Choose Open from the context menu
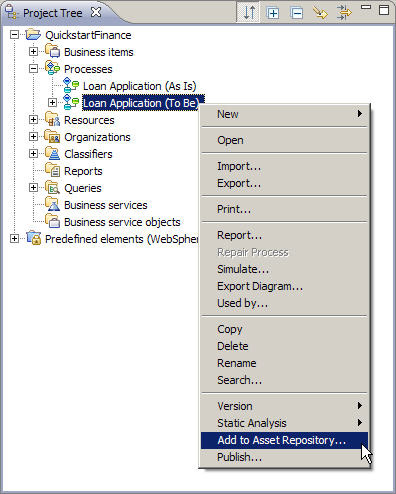This screenshot has height=494, width=396. (x=284, y=140)
